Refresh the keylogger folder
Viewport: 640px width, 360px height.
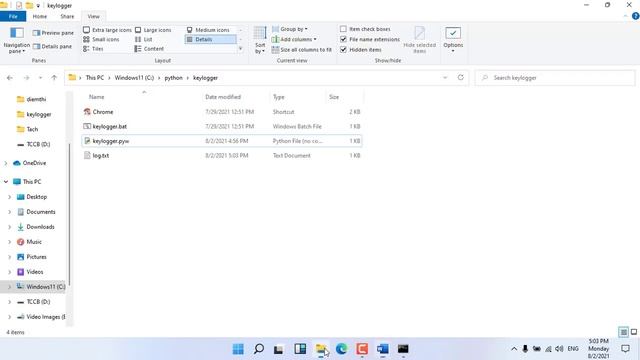460,78
